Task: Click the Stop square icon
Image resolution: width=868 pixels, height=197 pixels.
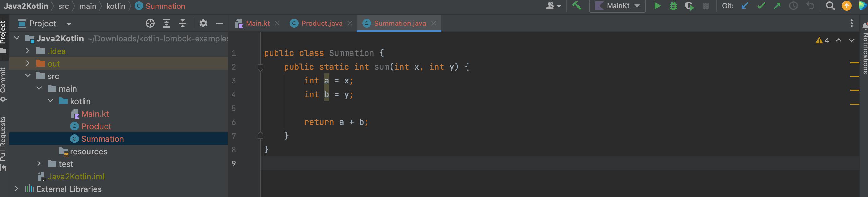Action: point(706,6)
